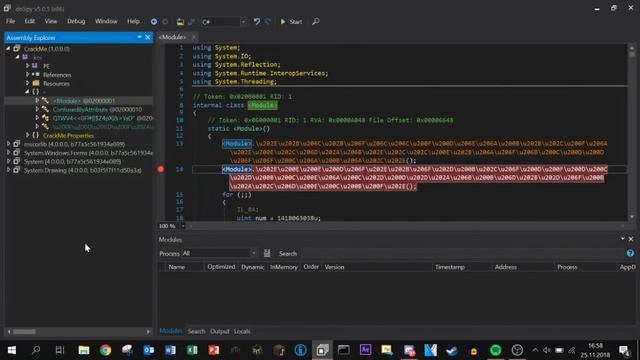Expand the Resources node

coord(28,83)
